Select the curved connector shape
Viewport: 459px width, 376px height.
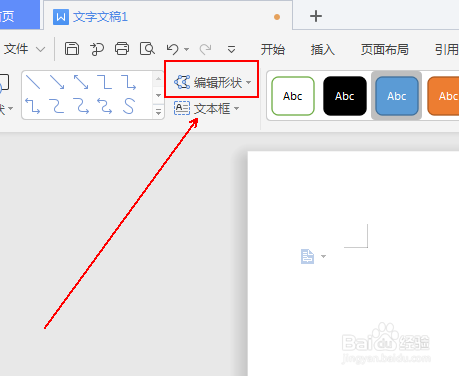click(x=57, y=106)
